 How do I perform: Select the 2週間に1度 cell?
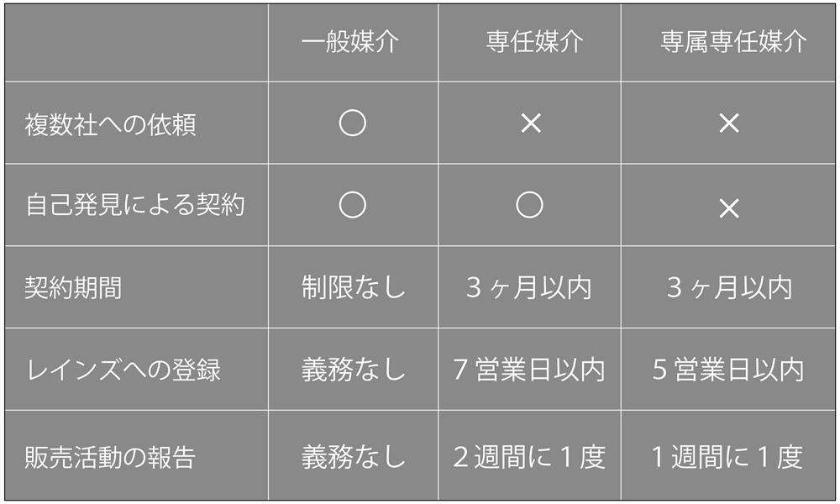point(529,456)
